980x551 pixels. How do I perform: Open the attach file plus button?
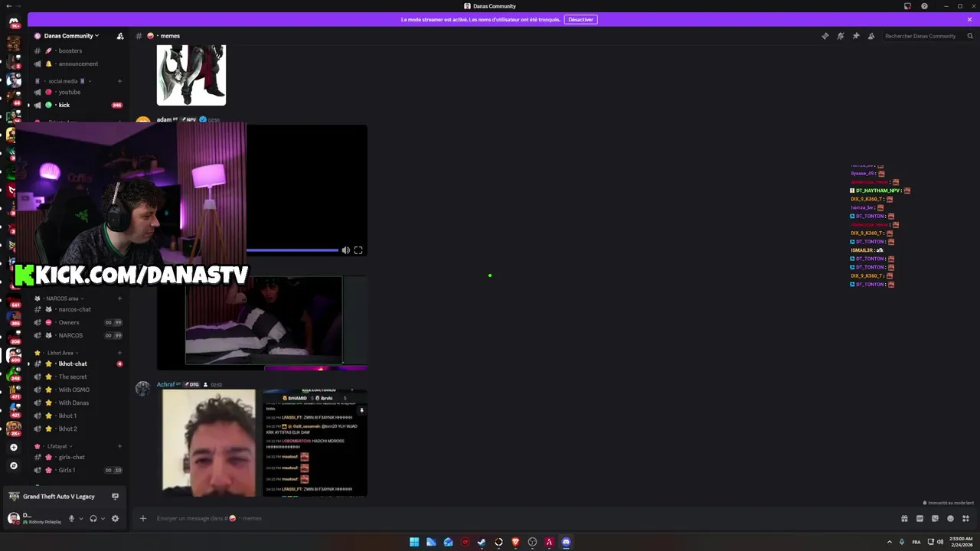coord(142,518)
